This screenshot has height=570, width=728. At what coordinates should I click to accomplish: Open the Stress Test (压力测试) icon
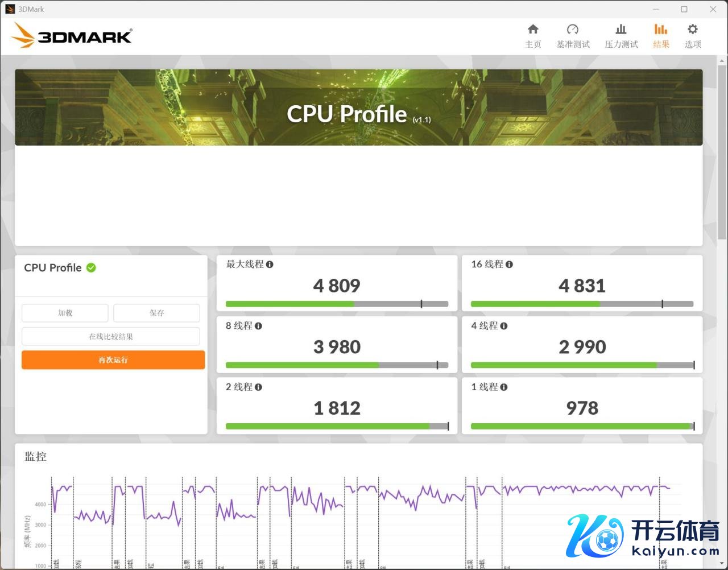click(621, 30)
